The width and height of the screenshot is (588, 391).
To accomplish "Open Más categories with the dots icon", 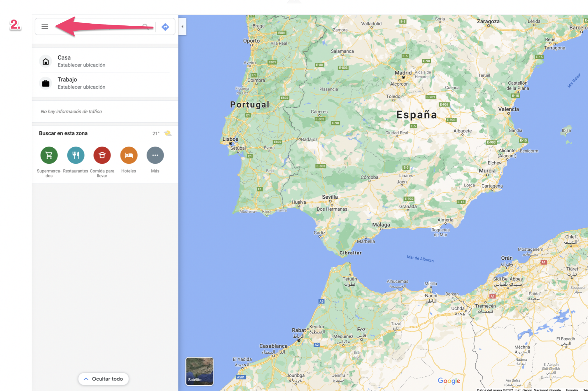I will coord(155,155).
